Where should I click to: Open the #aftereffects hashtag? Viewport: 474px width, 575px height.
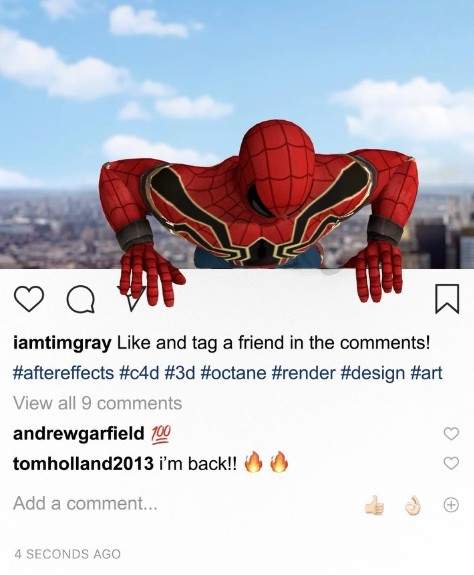click(x=63, y=373)
